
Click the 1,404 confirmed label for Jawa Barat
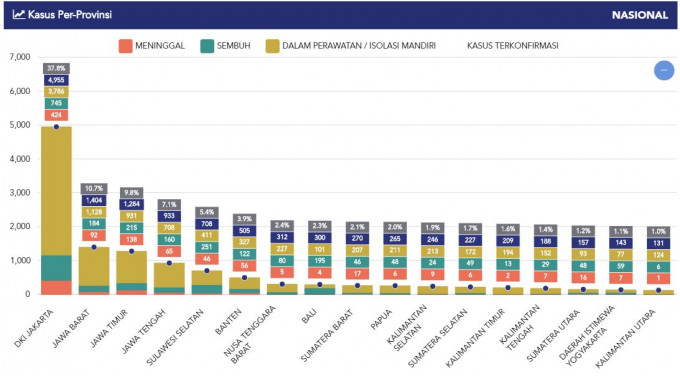94,200
